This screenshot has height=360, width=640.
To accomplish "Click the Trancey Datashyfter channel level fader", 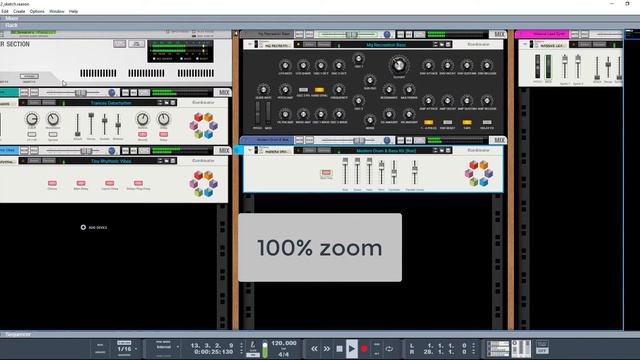I will [x=81, y=93].
